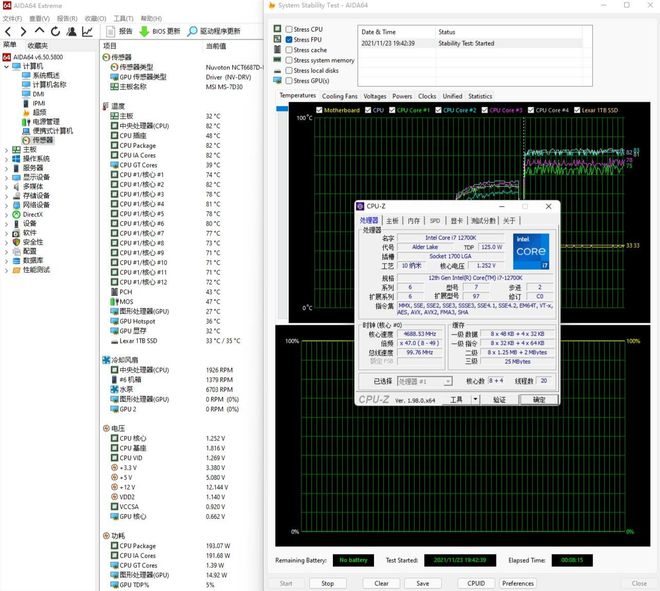Switch to the 主板 tab in CPU-Z
The image size is (660, 591).
[x=392, y=221]
